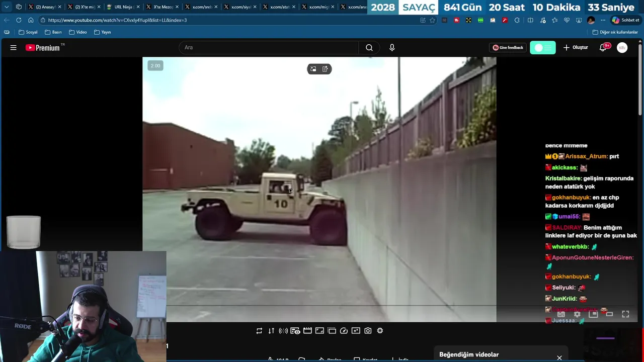Click the up-down arrows sort icon
This screenshot has height=362, width=644.
271,331
